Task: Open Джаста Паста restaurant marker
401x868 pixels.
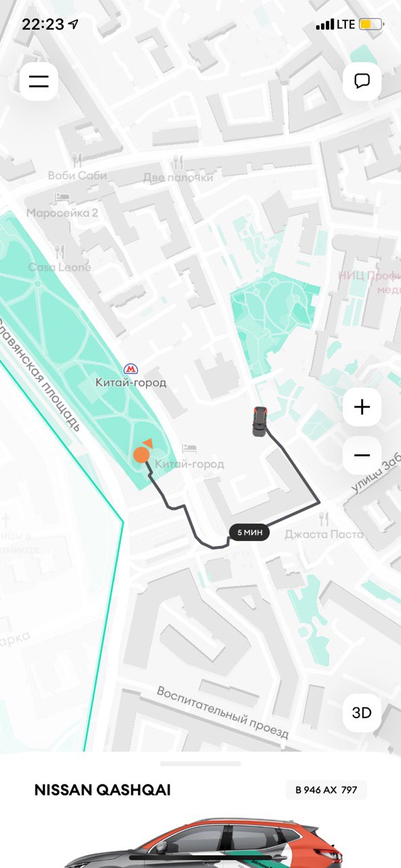Action: pos(324,519)
